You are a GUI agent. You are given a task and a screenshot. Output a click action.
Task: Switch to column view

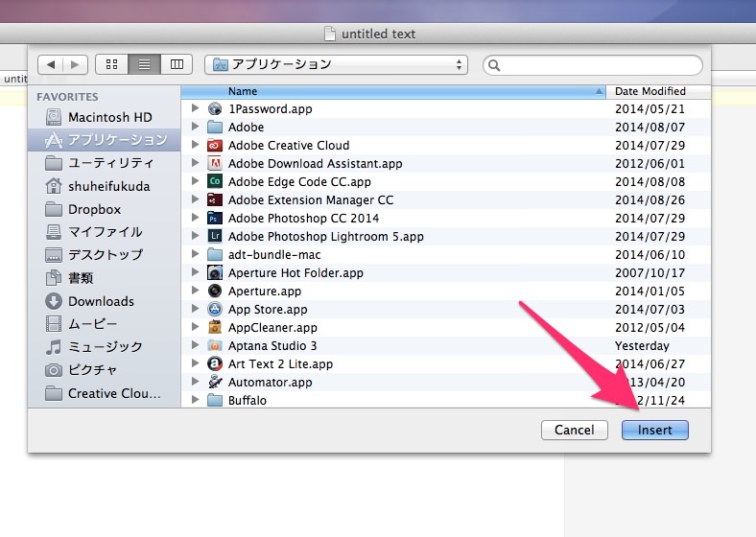177,64
